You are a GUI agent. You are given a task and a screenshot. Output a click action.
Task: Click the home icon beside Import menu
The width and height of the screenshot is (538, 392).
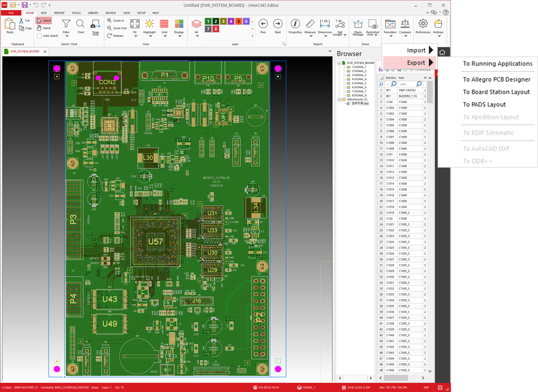442,52
